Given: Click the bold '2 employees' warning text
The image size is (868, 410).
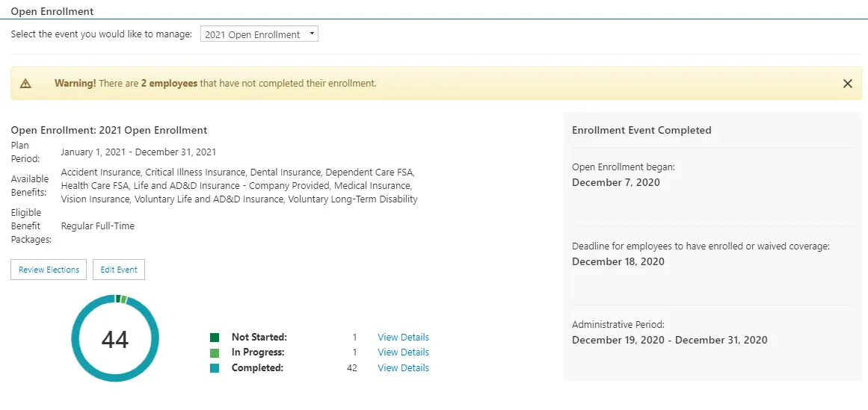Looking at the screenshot, I should [169, 84].
